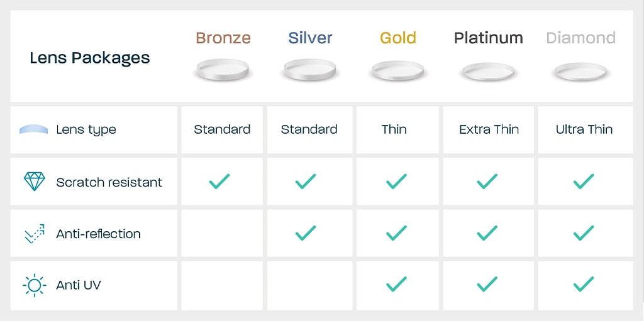The height and width of the screenshot is (321, 644).
Task: Click Bronze scratch resistant checkmark
Action: (x=219, y=182)
